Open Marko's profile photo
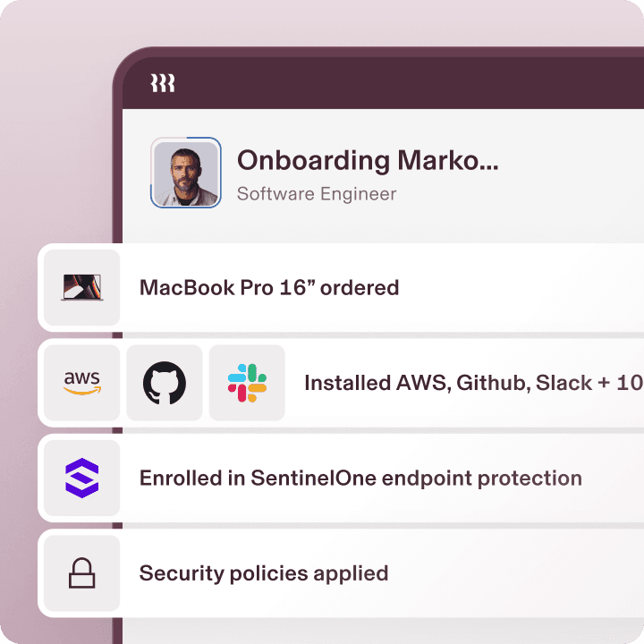 coord(185,173)
